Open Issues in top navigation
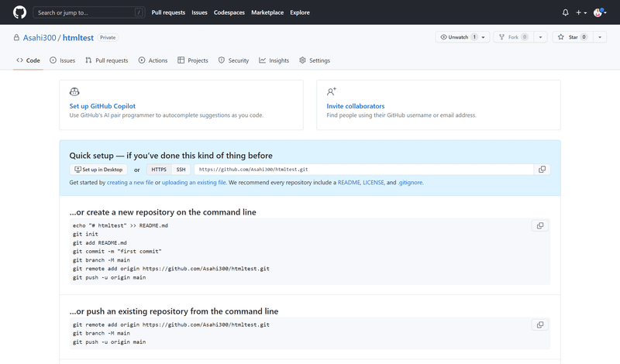 199,12
